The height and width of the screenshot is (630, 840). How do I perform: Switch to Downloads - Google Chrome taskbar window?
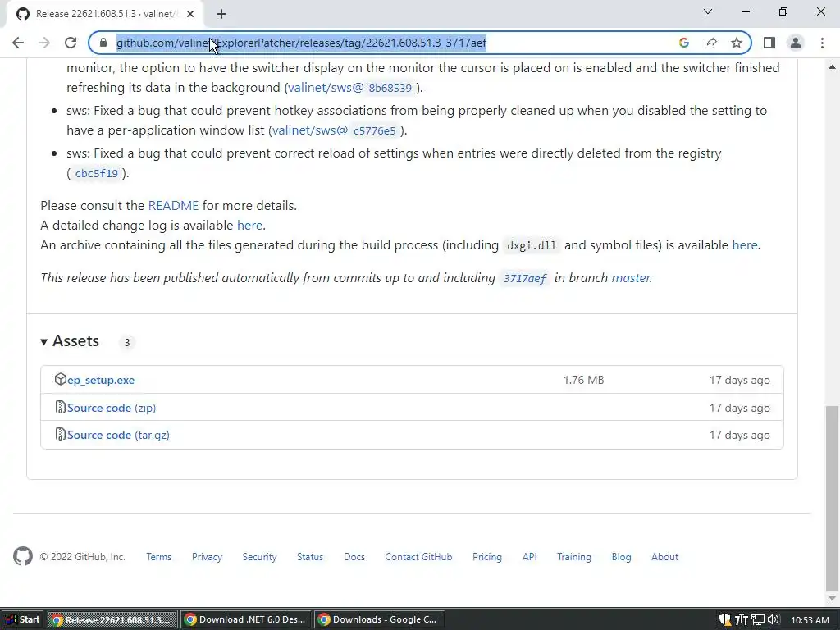[x=378, y=620]
